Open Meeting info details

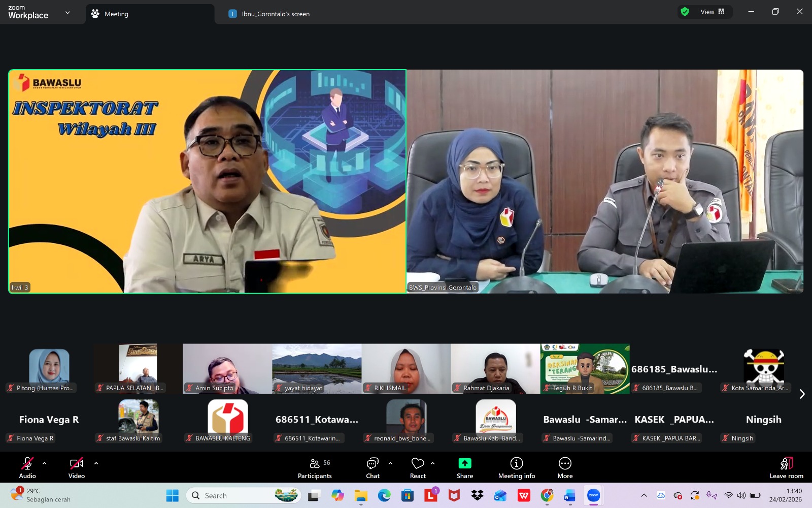coord(517,467)
